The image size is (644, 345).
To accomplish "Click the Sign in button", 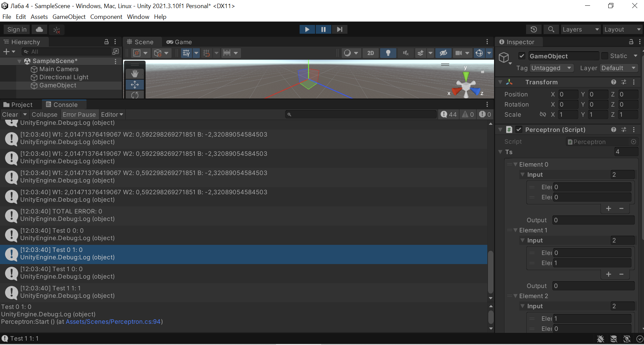I will click(x=16, y=29).
